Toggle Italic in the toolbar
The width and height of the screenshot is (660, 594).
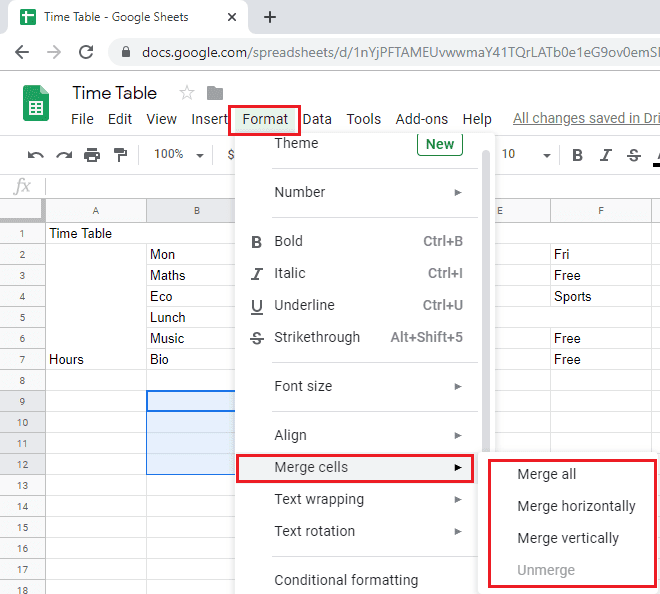point(605,155)
